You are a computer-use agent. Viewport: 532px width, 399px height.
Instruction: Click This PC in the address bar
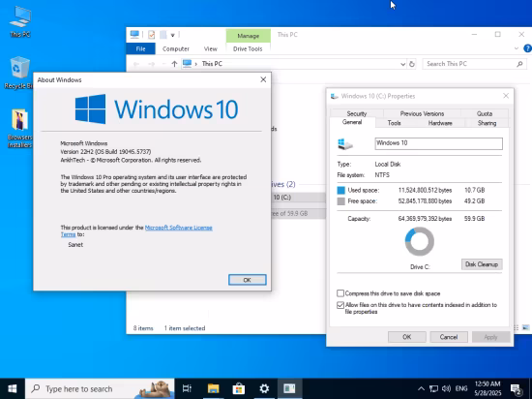[x=212, y=64]
